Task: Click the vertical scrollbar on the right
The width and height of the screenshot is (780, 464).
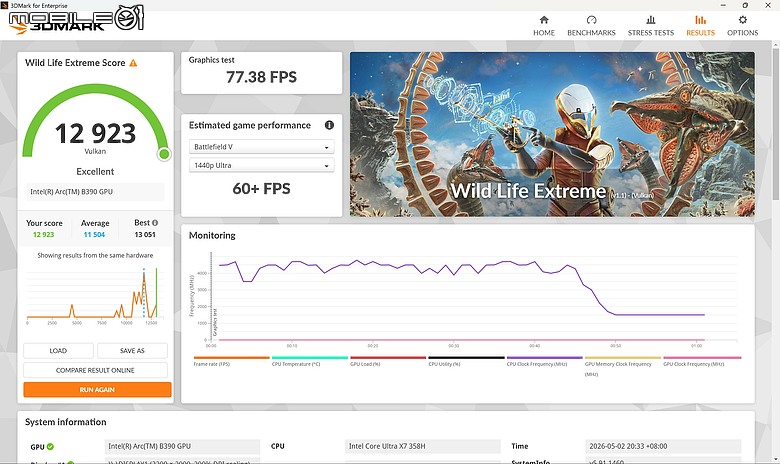Action: (776, 124)
